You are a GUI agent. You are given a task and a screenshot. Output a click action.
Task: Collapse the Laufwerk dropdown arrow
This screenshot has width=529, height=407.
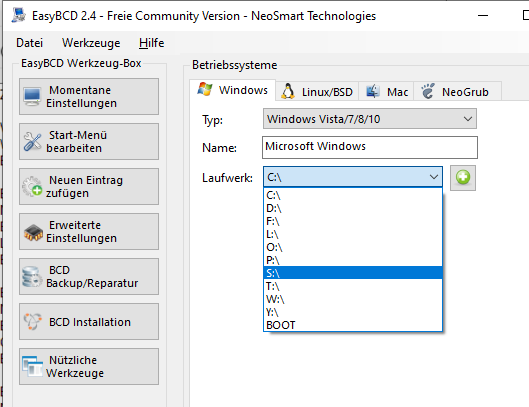coord(434,177)
